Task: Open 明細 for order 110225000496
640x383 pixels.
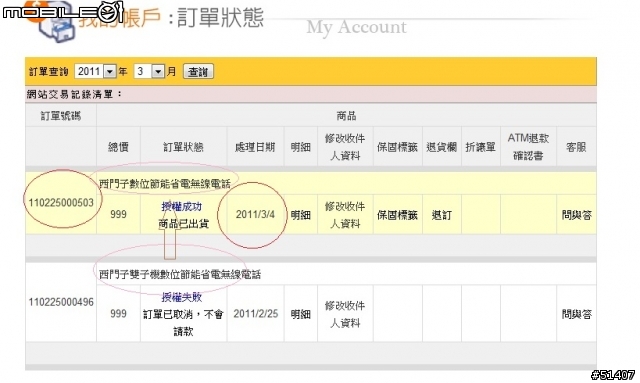Action: pos(301,314)
